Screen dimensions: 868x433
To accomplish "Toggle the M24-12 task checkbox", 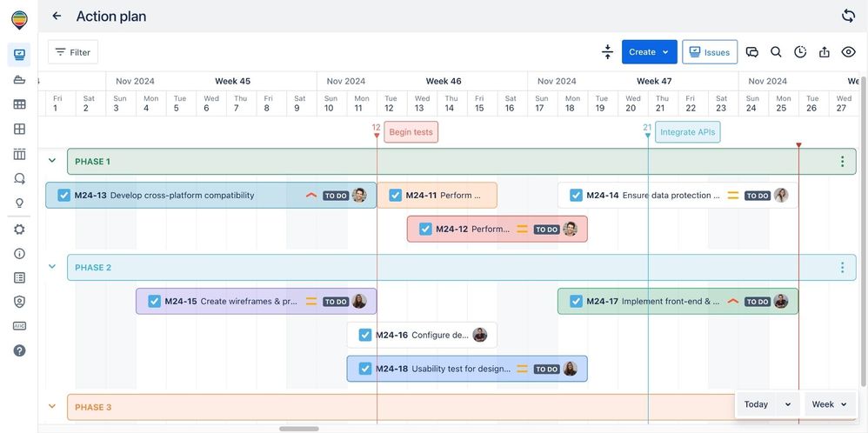I will coord(425,230).
